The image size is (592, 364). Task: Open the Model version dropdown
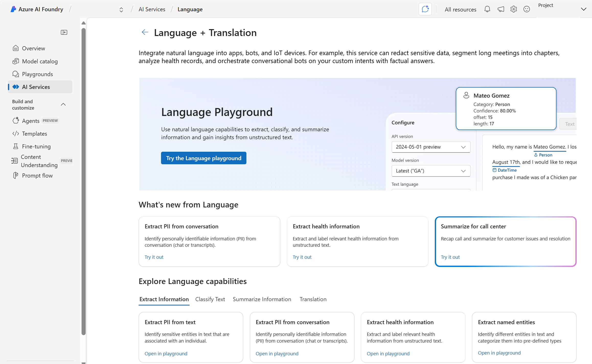coord(431,171)
